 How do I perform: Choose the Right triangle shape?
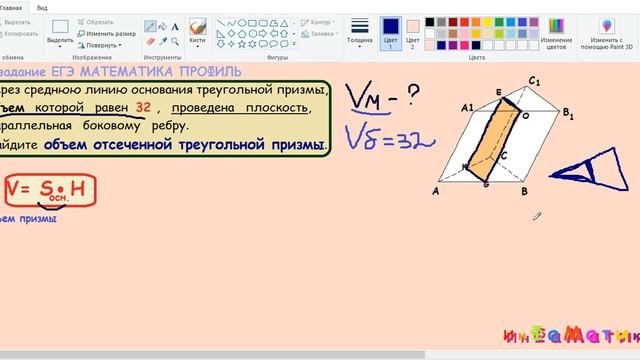[x=221, y=33]
